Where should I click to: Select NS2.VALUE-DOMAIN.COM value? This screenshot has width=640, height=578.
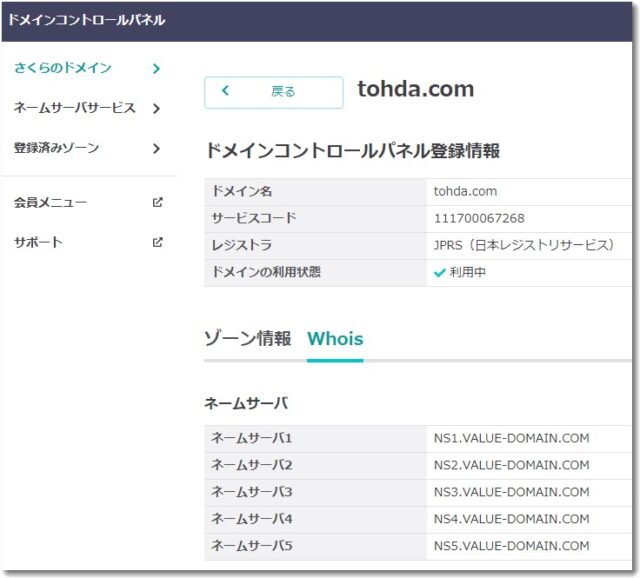point(511,465)
